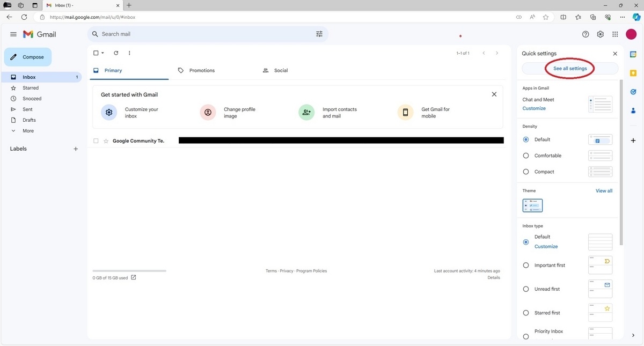
Task: Expand the select dropdown arrow next to checkbox
Action: click(x=103, y=53)
